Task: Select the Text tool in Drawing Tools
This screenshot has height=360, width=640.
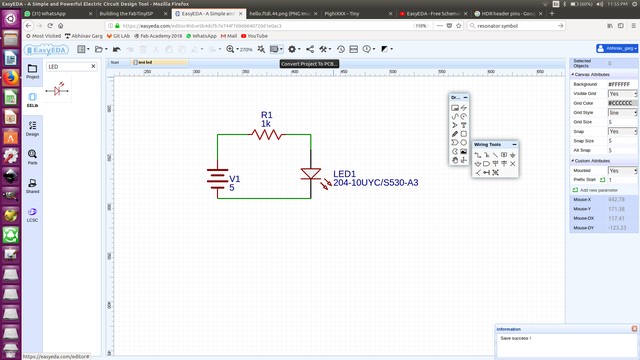Action: tap(463, 125)
